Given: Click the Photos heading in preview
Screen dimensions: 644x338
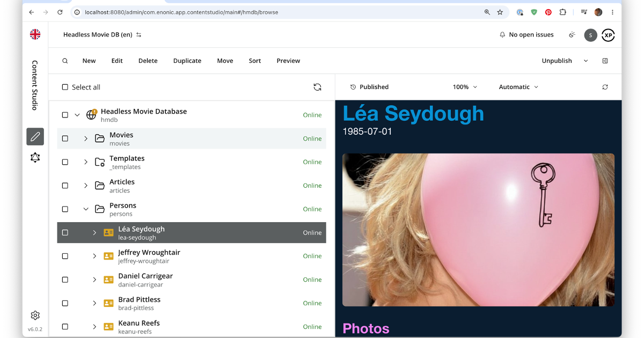Looking at the screenshot, I should point(366,328).
